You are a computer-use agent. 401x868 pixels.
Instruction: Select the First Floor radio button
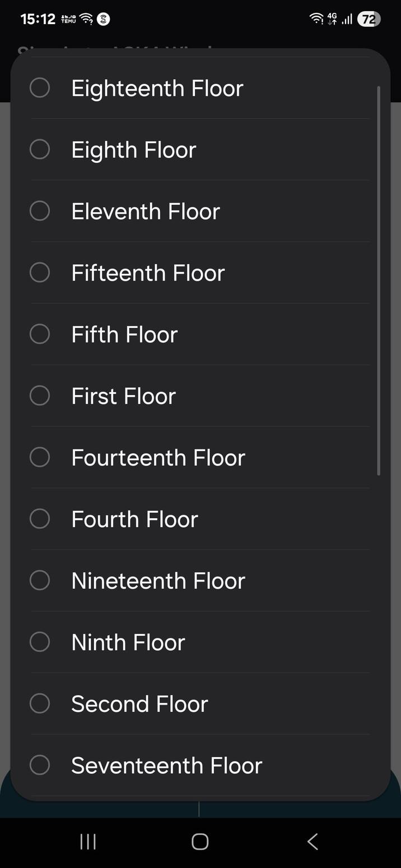click(39, 395)
